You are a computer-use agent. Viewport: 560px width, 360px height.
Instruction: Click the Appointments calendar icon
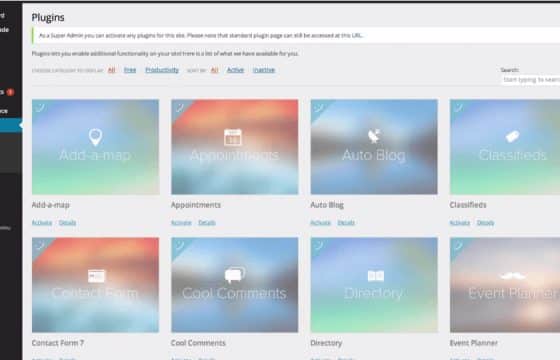click(x=233, y=137)
